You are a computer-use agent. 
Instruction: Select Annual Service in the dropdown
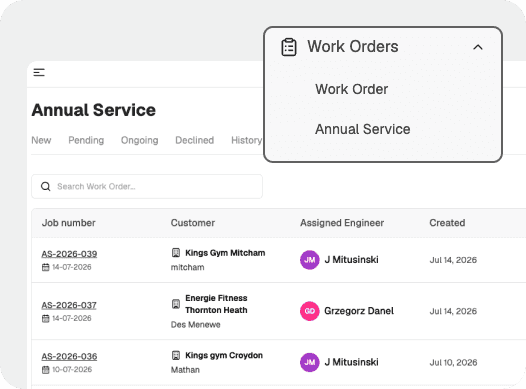coord(362,129)
